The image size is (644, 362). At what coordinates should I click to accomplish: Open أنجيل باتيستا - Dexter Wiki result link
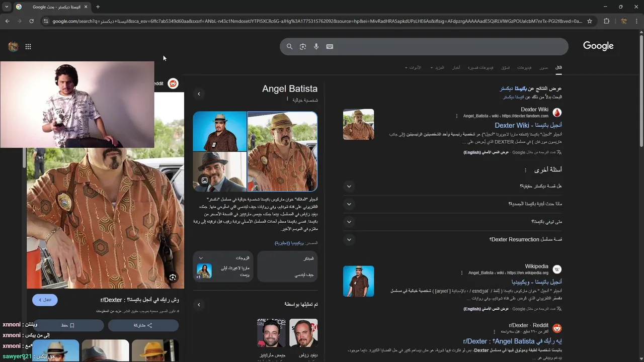point(528,125)
